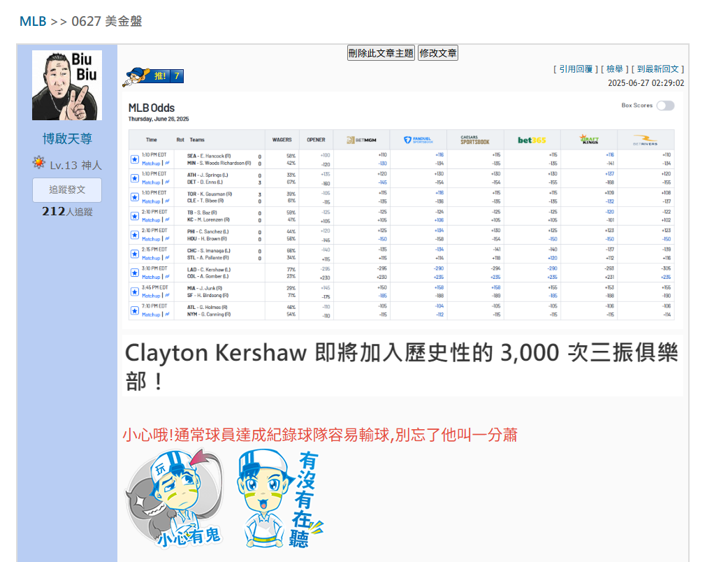728x562 pixels.
Task: Star the MIA vs SF game row
Action: (x=135, y=291)
